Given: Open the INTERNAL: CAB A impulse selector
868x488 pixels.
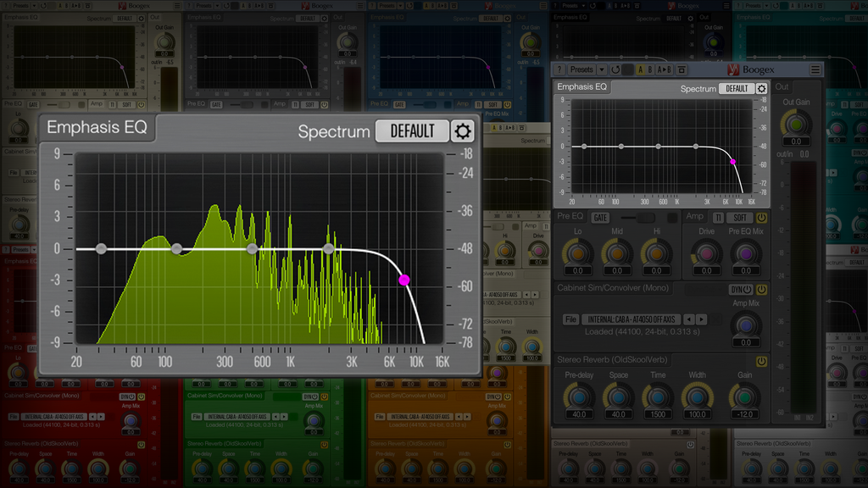Looking at the screenshot, I should coord(632,319).
